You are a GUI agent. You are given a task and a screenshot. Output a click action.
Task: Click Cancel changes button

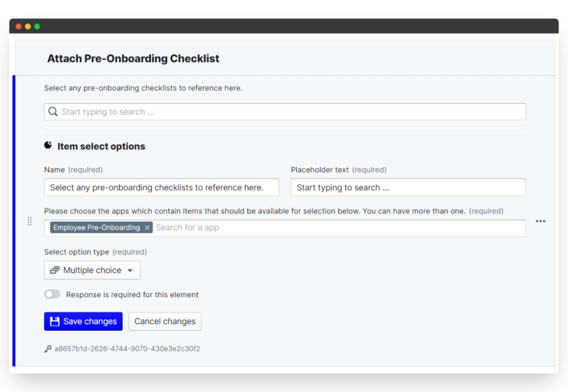(x=165, y=322)
